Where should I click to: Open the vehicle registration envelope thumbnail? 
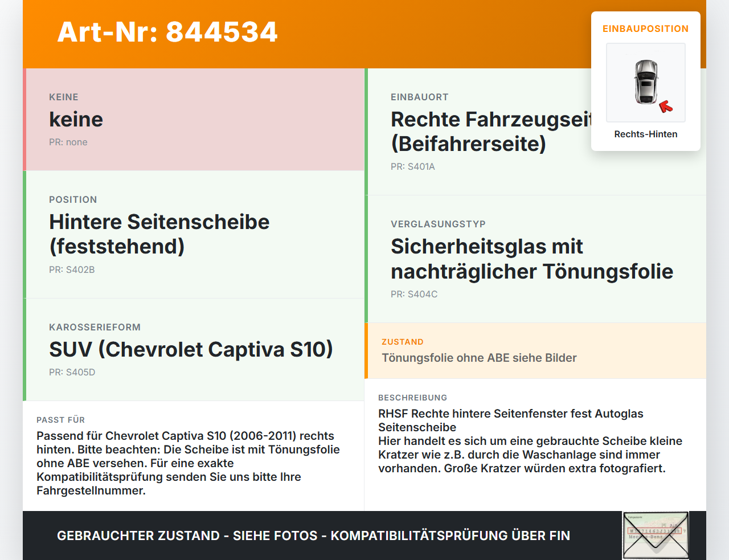pos(656,536)
